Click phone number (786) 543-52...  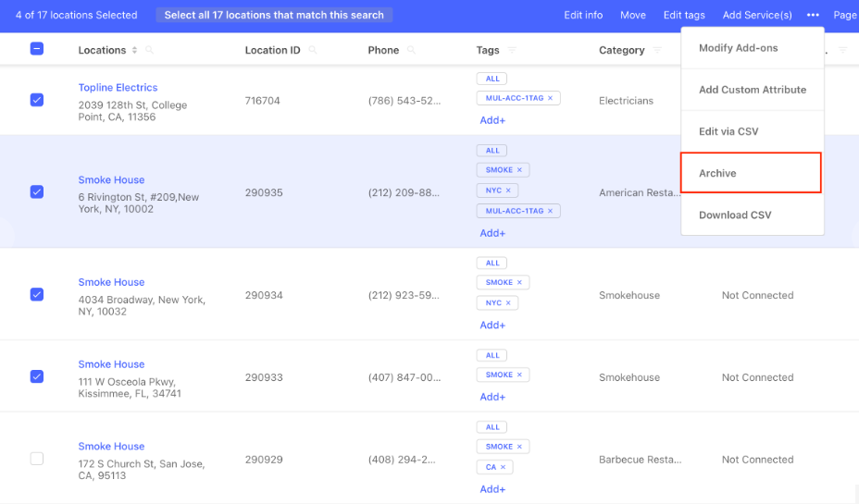tap(405, 101)
